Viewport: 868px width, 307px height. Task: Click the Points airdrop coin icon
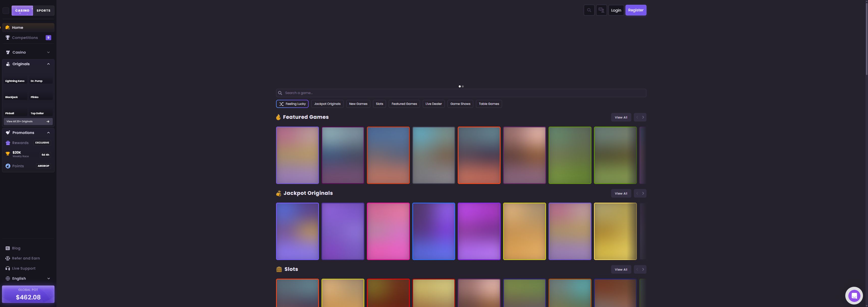pos(8,166)
